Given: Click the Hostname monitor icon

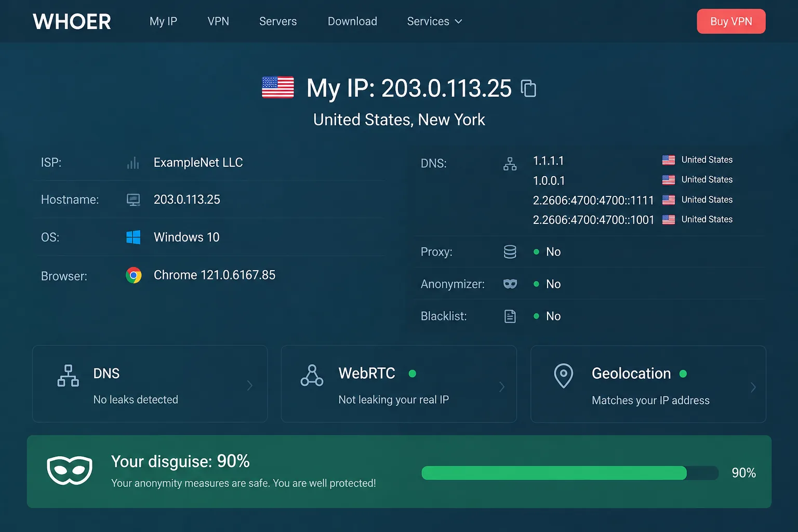Looking at the screenshot, I should pos(134,200).
